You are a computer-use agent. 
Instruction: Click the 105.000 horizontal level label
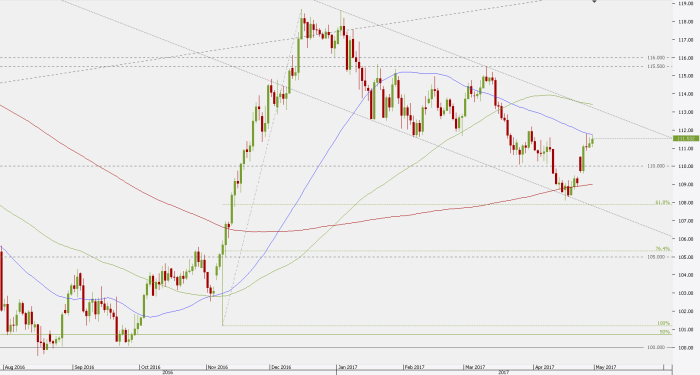tap(656, 257)
